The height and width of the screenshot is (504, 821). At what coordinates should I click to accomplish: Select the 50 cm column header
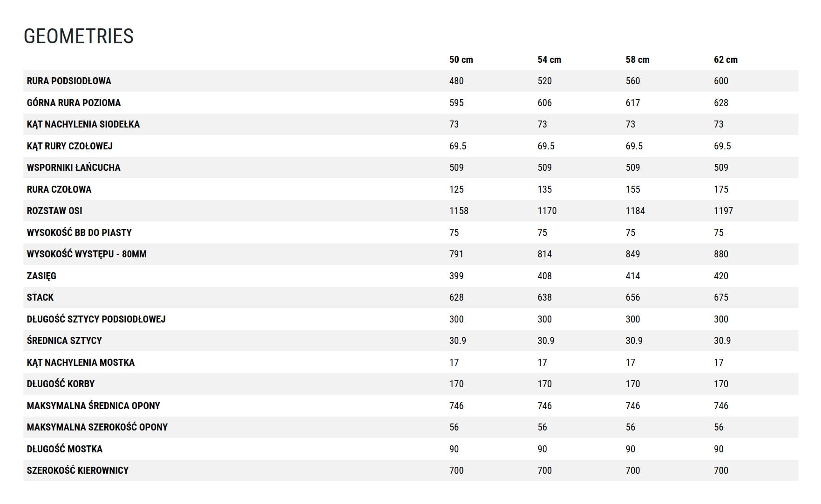[x=461, y=60]
